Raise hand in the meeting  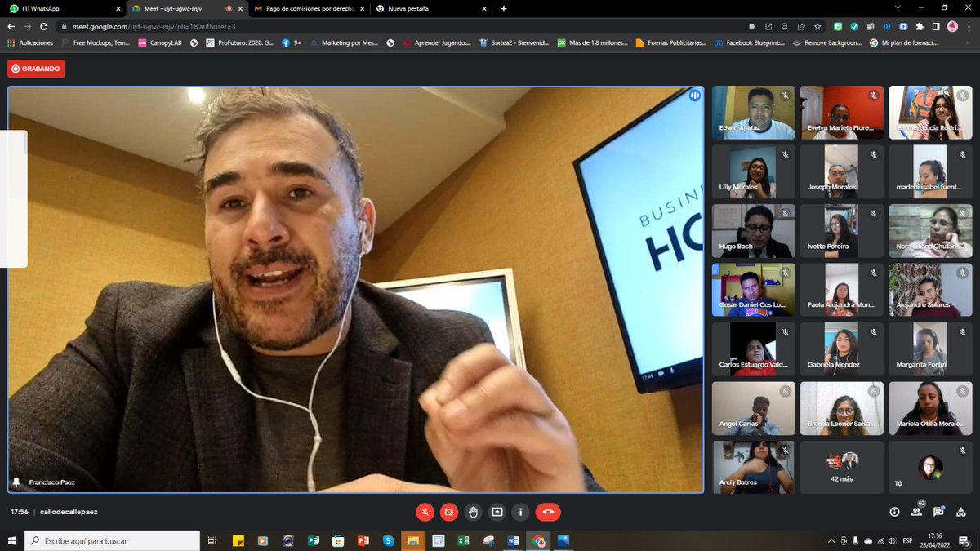pos(473,512)
